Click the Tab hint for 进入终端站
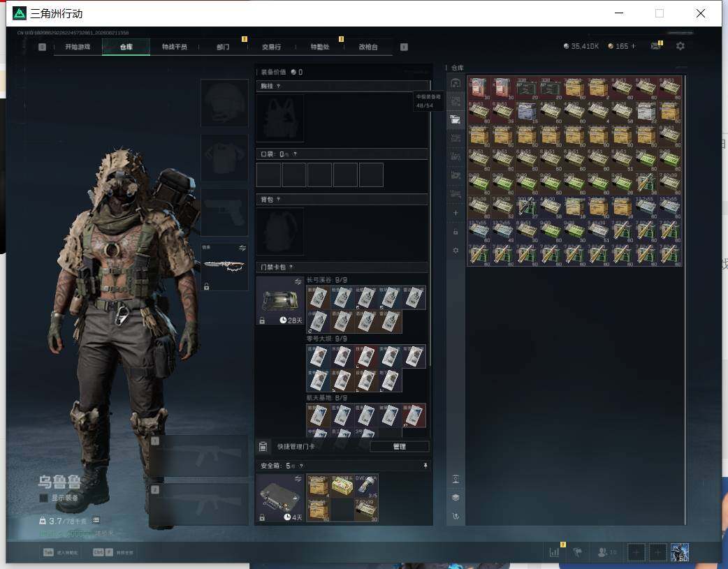Image resolution: width=728 pixels, height=569 pixels. (60, 552)
